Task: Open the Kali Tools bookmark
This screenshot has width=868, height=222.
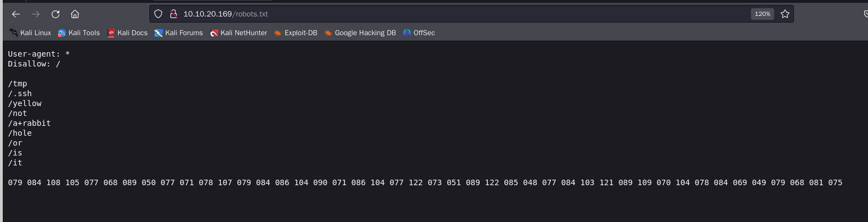Action: click(x=79, y=33)
